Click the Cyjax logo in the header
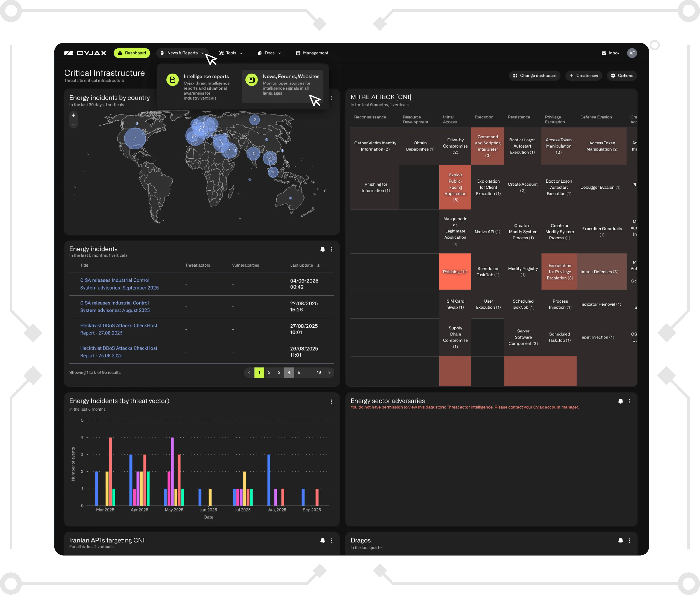 pos(86,53)
